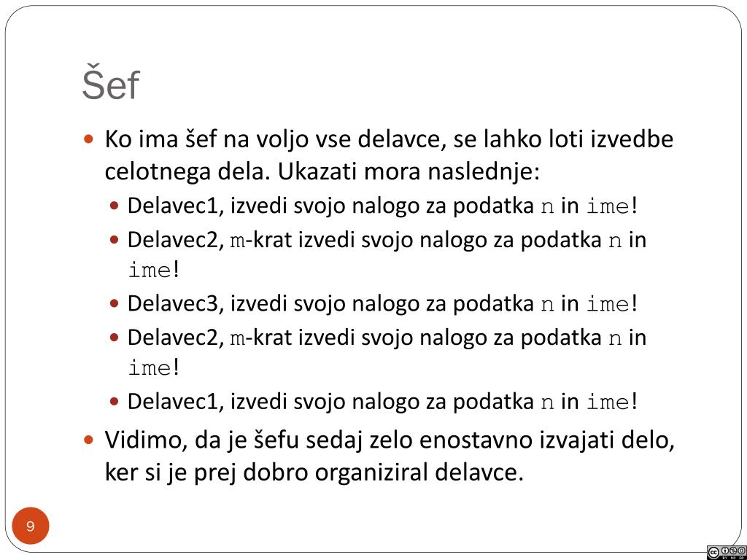Click the first "Delavec2" word in the list
The width and height of the screenshot is (747, 560).
tap(173, 239)
